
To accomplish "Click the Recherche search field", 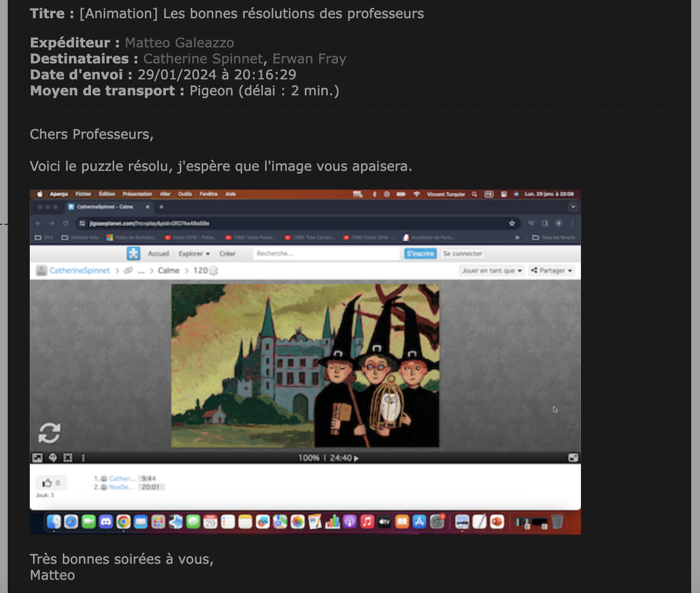I will click(x=326, y=254).
